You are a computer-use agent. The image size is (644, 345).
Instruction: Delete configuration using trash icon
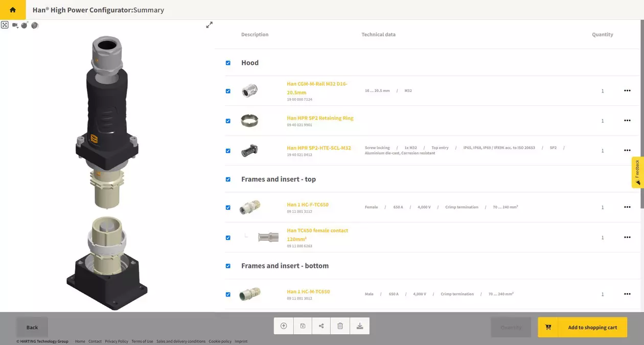(x=340, y=326)
